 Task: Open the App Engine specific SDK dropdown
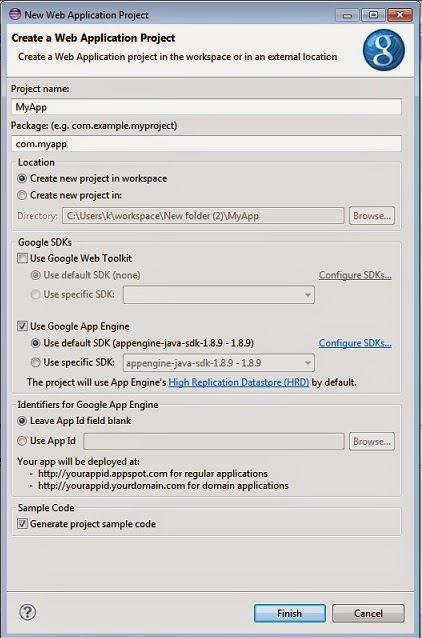[x=219, y=363]
